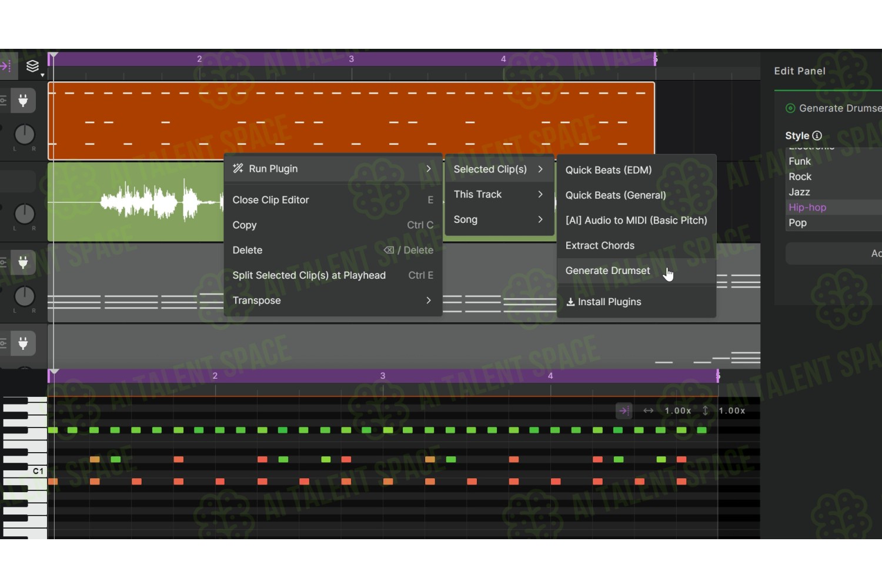Click vertical zoom value 1.00x at the clip editor's right edge
The width and height of the screenshot is (882, 588).
click(x=732, y=411)
